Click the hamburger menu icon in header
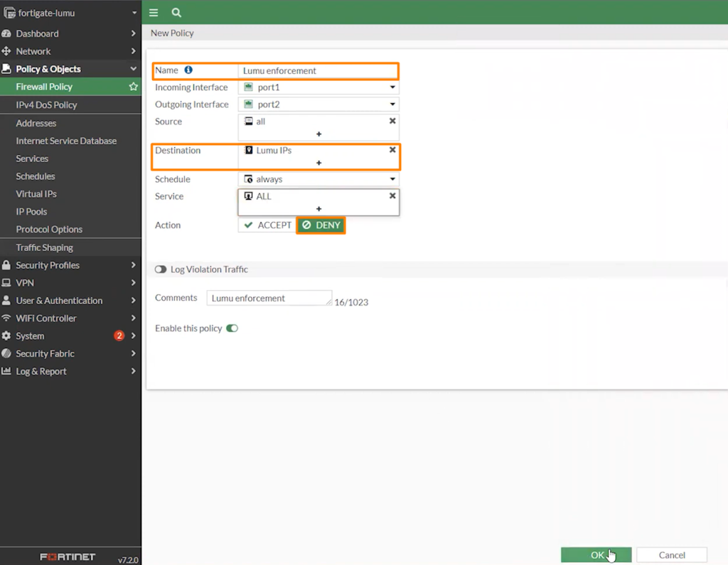Image resolution: width=728 pixels, height=565 pixels. pos(154,13)
